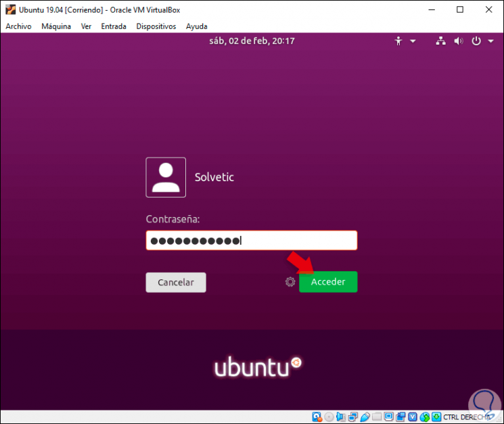Open the Máquina menu
This screenshot has width=504, height=424.
pos(56,26)
